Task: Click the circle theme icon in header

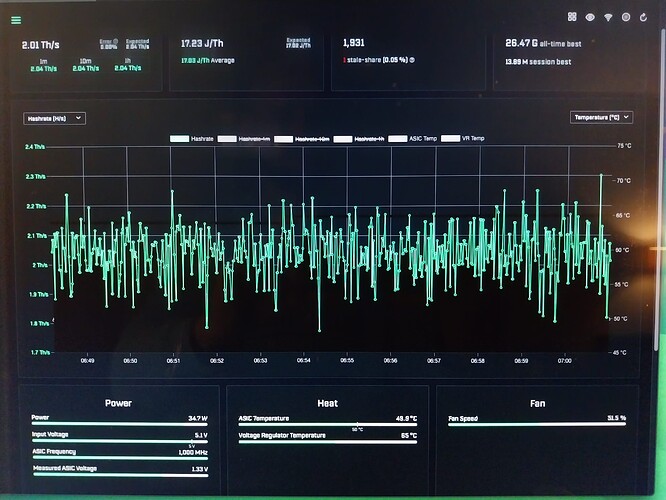Action: [x=626, y=17]
